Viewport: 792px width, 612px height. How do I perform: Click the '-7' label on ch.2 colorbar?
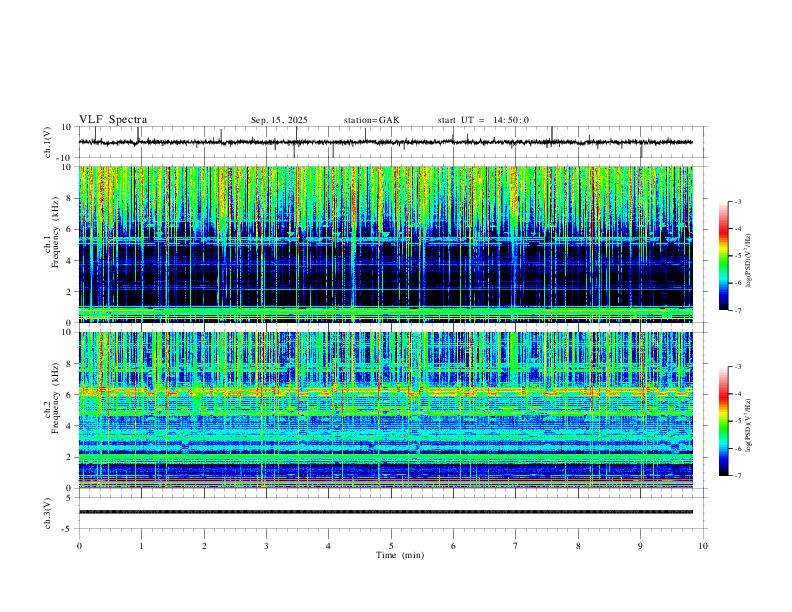coord(737,476)
